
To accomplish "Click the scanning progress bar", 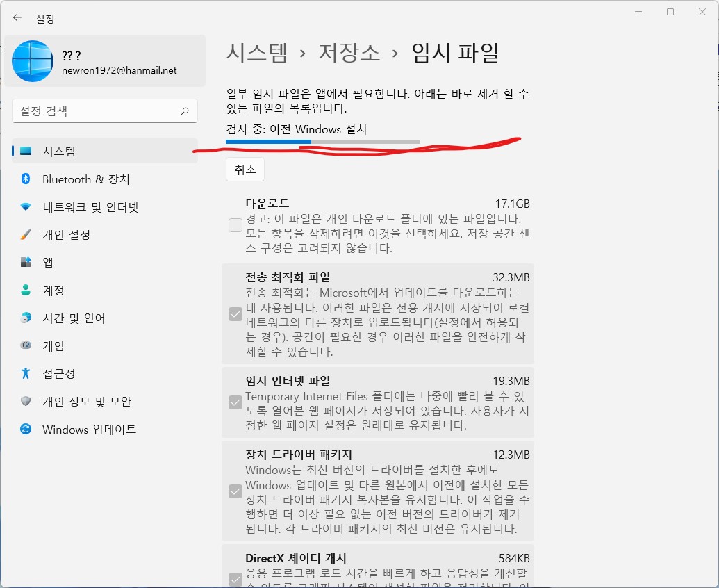I will (x=323, y=142).
